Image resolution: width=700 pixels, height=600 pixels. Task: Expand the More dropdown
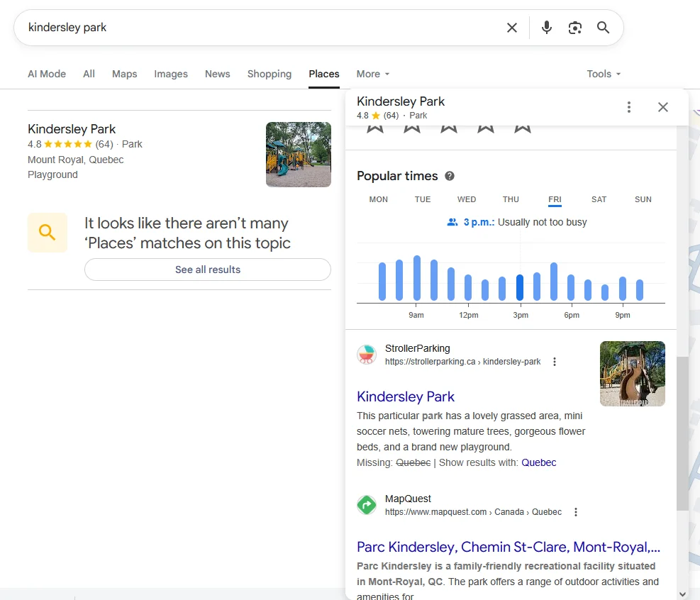[x=373, y=74]
